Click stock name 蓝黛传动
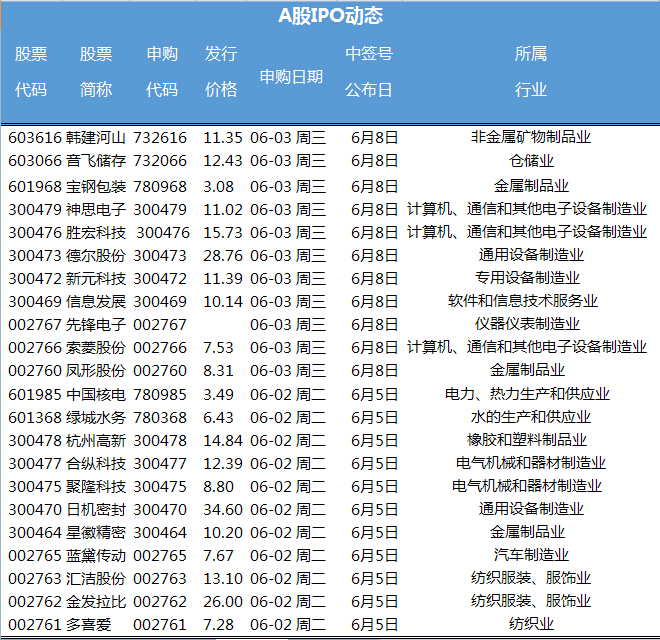660x640 pixels. click(x=96, y=556)
